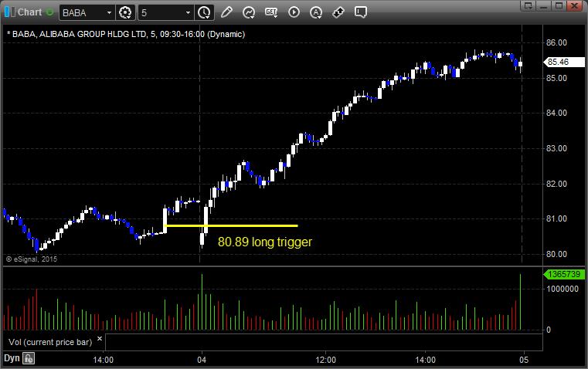The width and height of the screenshot is (588, 369).
Task: Open the BABA symbol dropdown
Action: (109, 12)
